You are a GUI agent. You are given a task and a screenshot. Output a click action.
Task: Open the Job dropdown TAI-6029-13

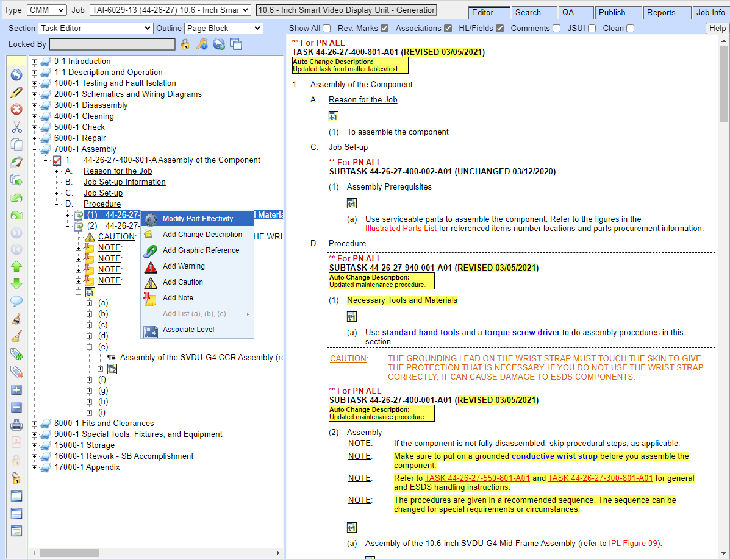(x=170, y=10)
